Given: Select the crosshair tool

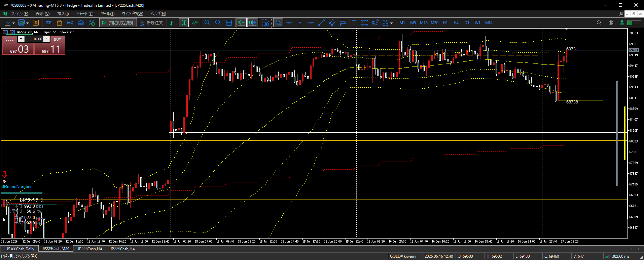Looking at the screenshot, I should pos(289,23).
